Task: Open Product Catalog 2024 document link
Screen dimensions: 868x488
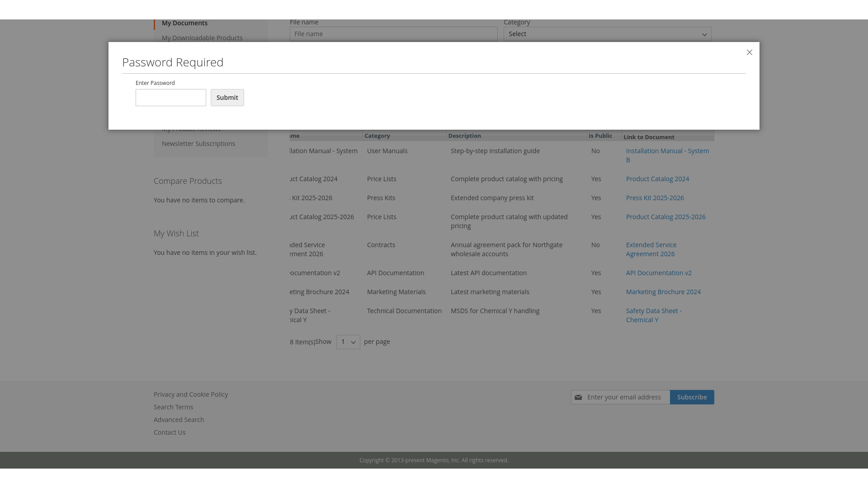Action: pyautogui.click(x=657, y=179)
